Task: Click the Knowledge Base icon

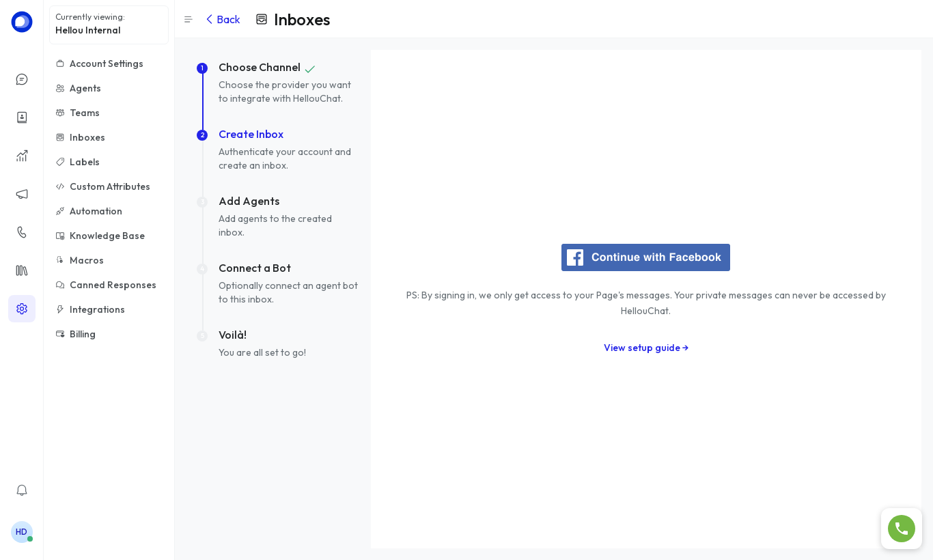Action: [x=60, y=236]
